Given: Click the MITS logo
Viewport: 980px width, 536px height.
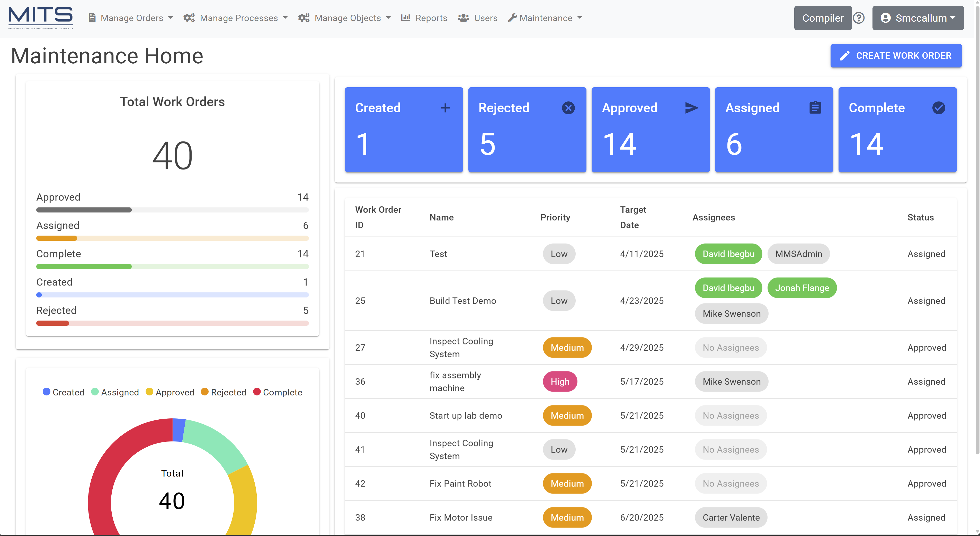Looking at the screenshot, I should pos(41,18).
